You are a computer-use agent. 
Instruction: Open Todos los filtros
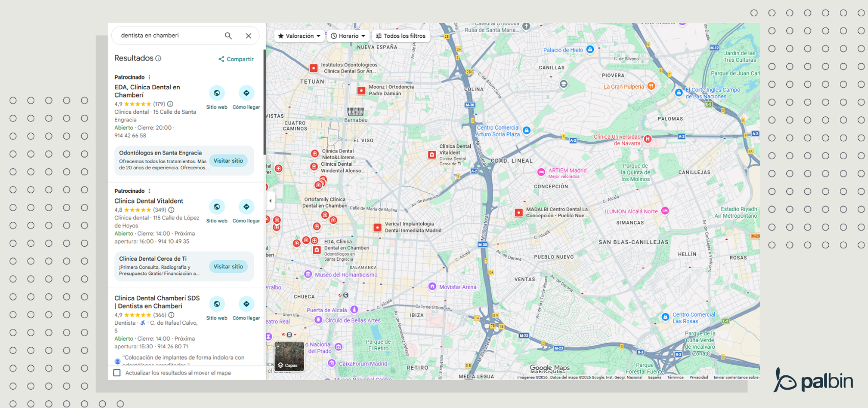(x=401, y=36)
